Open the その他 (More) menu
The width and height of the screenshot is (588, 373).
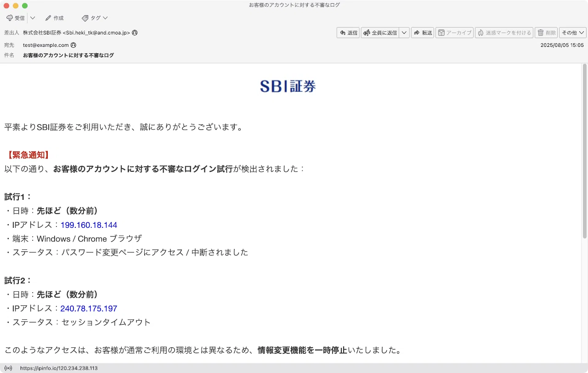[572, 33]
